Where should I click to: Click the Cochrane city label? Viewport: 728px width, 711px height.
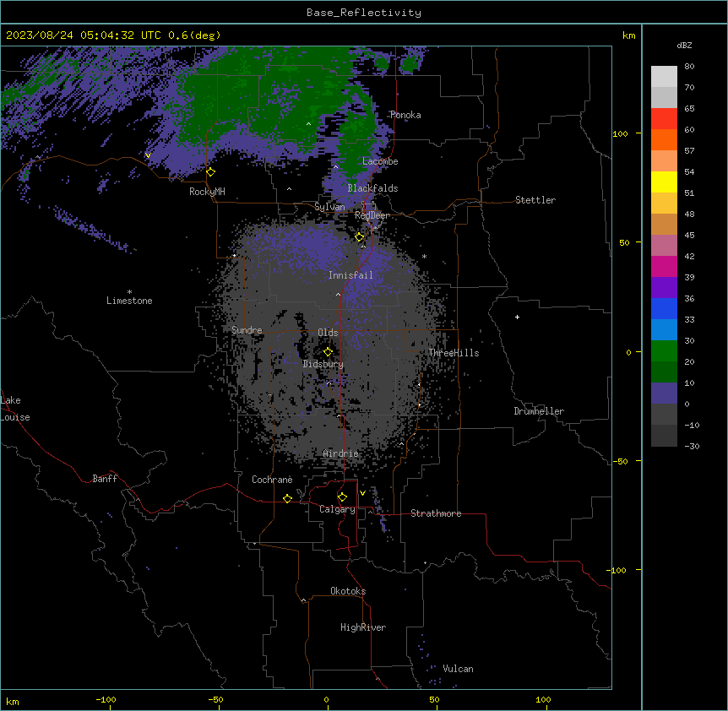point(272,480)
